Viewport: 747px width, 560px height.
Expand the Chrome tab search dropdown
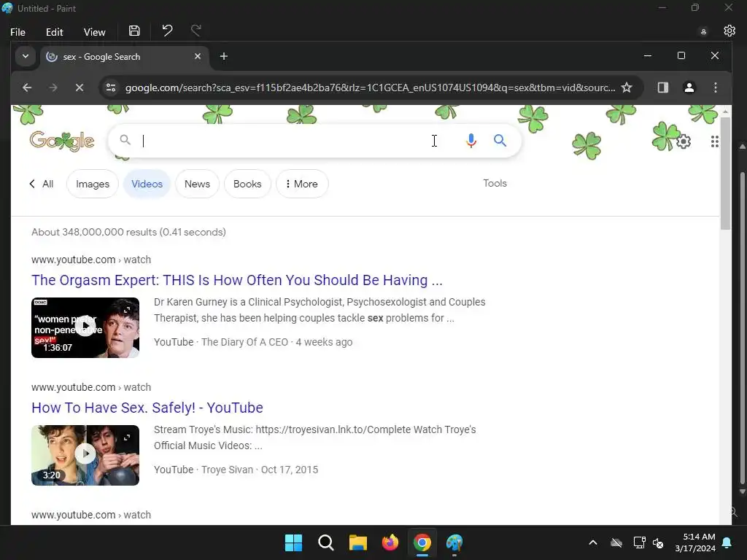(x=26, y=56)
